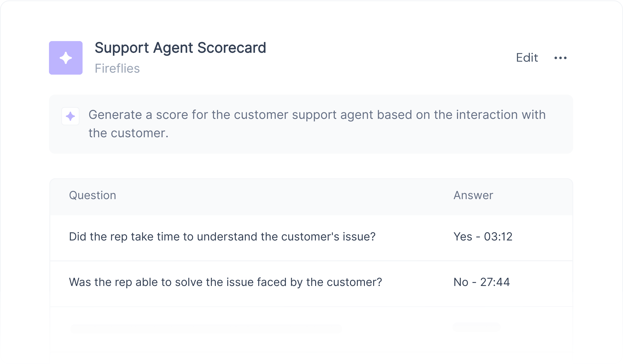The height and width of the screenshot is (364, 623).
Task: Jump to the 27:44 timestamp
Action: (495, 282)
